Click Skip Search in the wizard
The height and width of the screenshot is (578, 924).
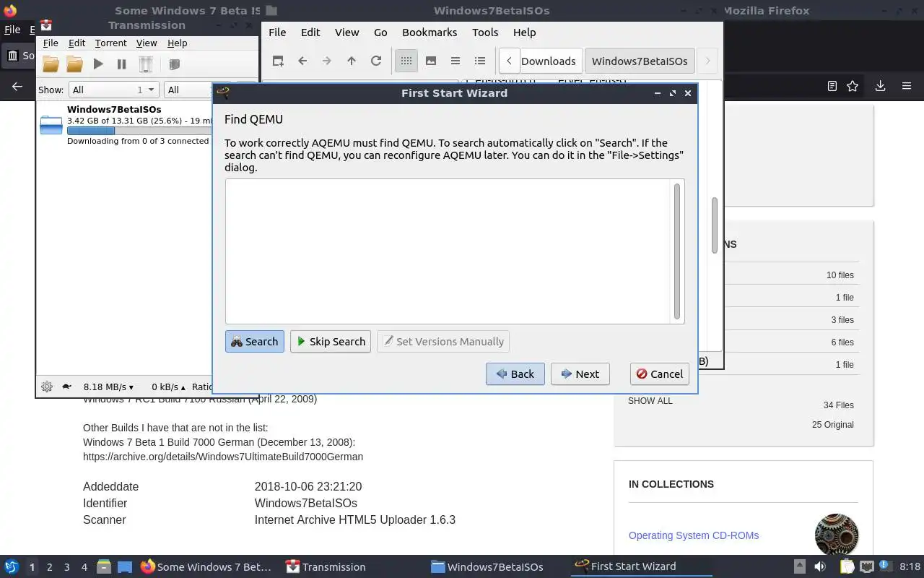point(331,342)
